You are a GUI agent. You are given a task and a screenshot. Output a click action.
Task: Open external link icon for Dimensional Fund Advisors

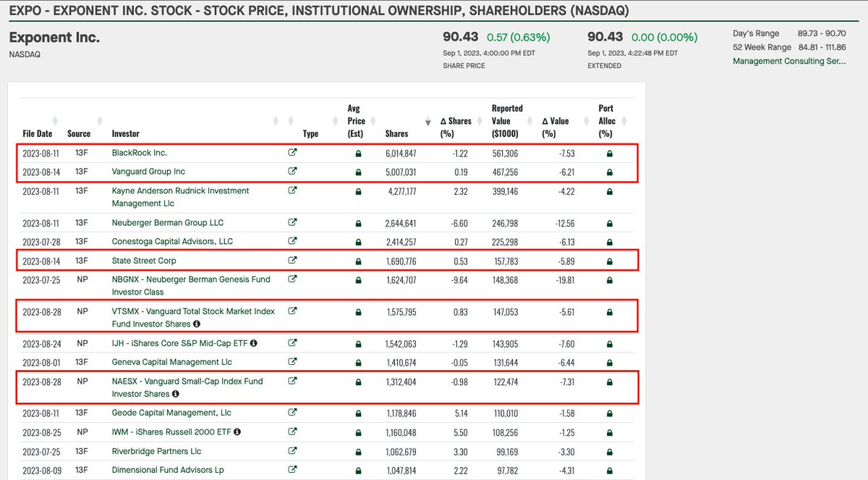(292, 469)
